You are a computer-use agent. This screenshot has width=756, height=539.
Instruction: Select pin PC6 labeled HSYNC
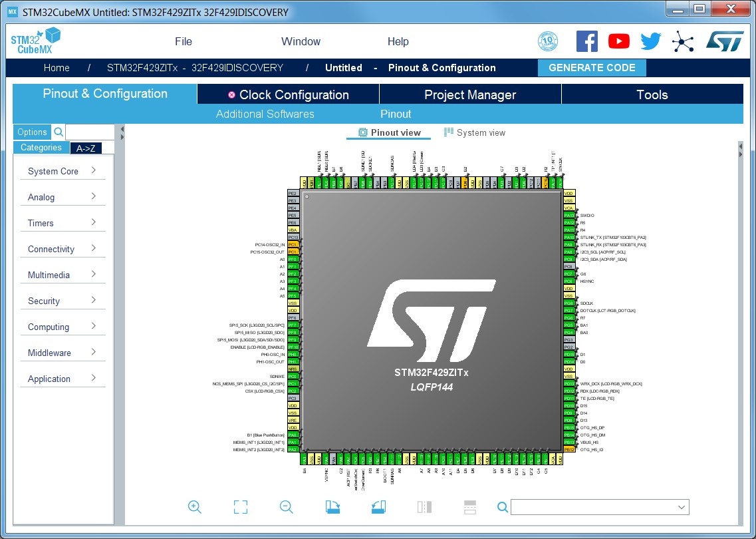pyautogui.click(x=569, y=281)
